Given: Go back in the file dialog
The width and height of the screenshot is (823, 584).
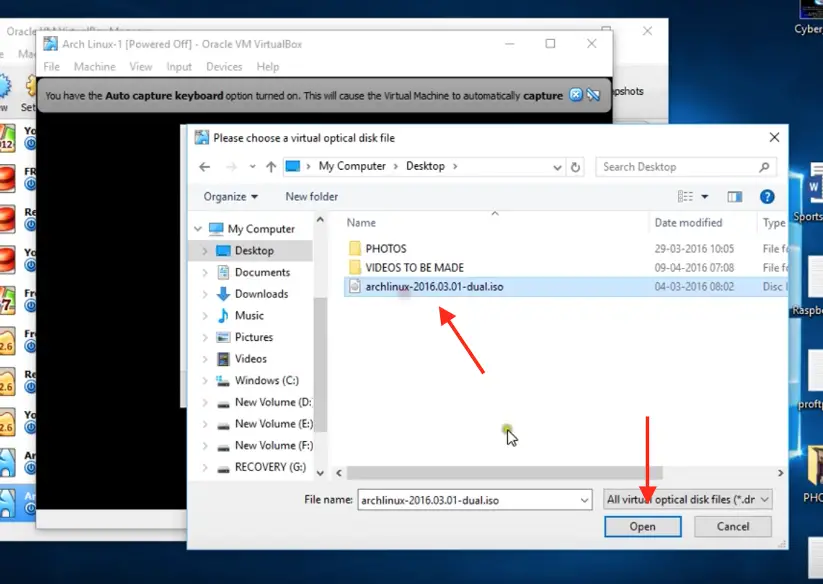Looking at the screenshot, I should (205, 167).
